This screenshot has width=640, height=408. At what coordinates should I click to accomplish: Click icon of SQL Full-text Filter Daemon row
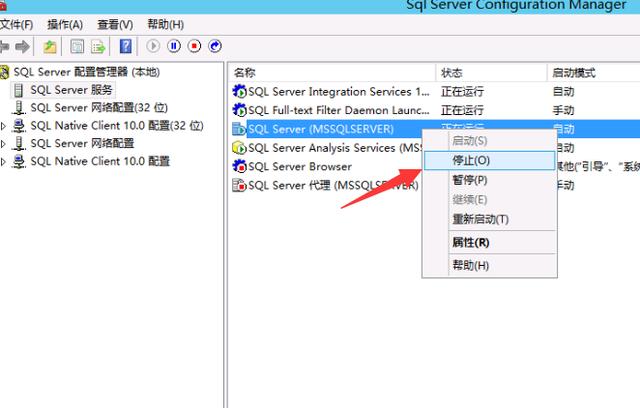pos(239,110)
